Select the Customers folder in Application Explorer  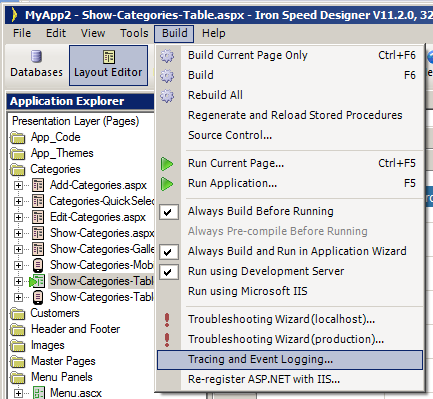pyautogui.click(x=55, y=313)
